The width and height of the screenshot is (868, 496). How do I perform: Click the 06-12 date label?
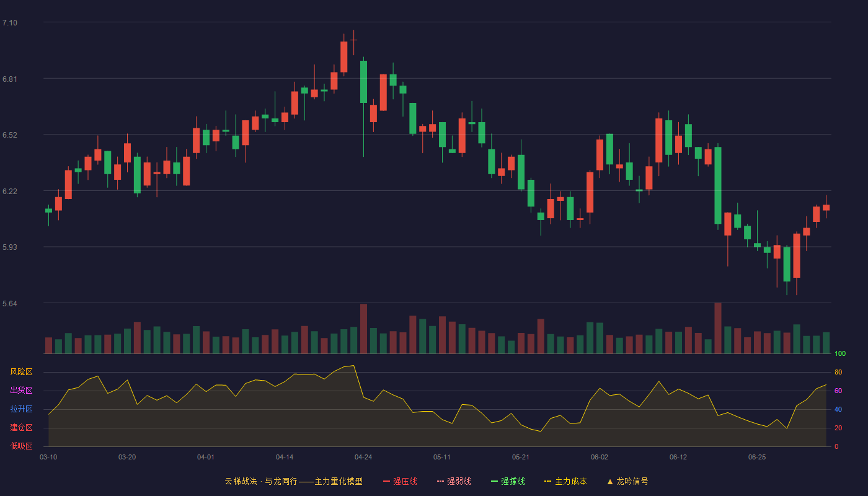(678, 457)
